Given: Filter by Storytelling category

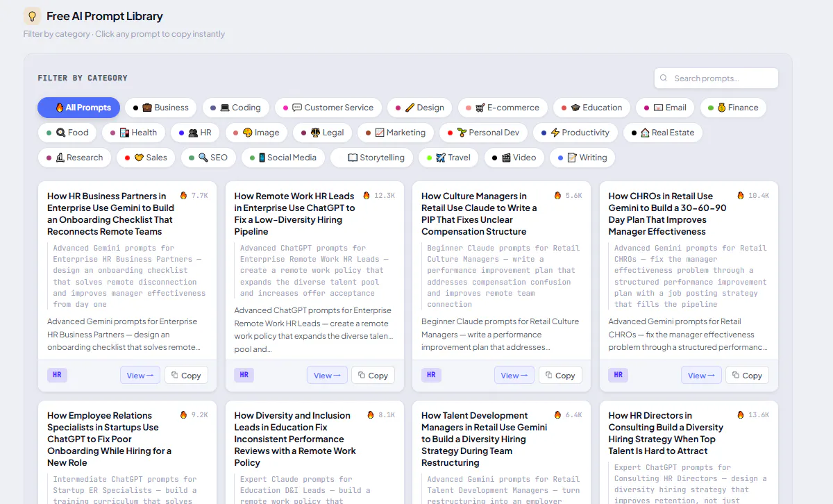Looking at the screenshot, I should pyautogui.click(x=372, y=158).
